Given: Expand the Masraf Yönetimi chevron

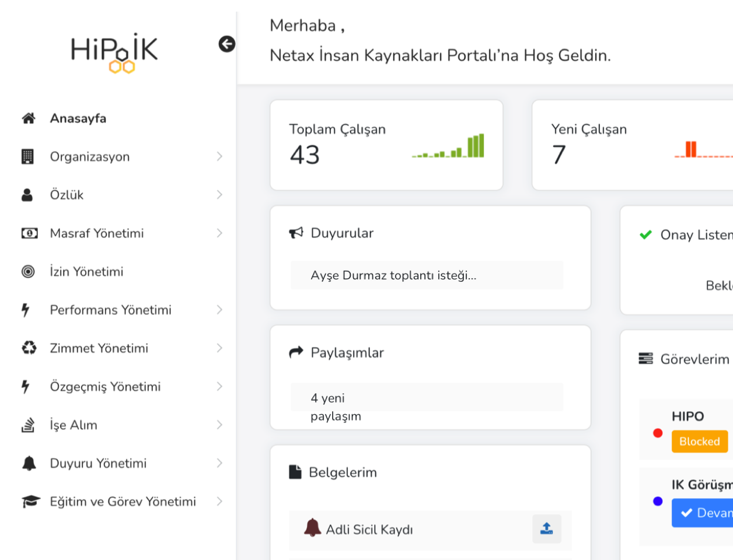Looking at the screenshot, I should pos(219,233).
